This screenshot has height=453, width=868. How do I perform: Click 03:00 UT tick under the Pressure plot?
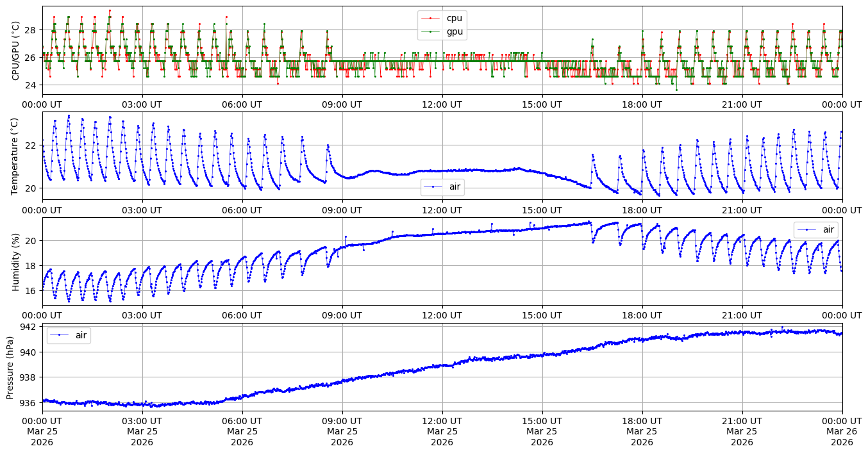[142, 421]
